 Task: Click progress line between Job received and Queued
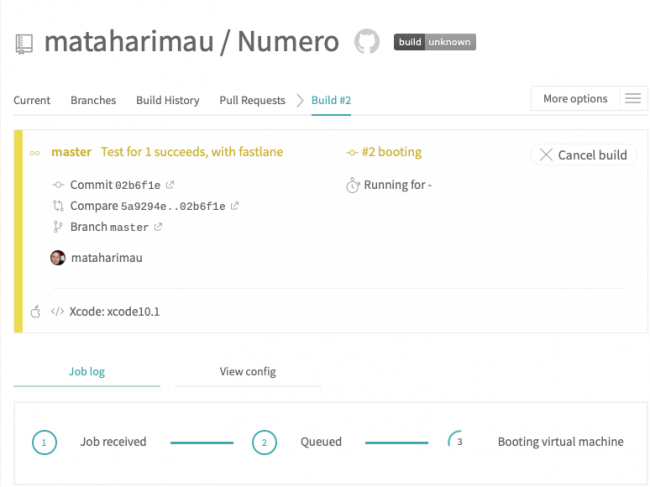tap(202, 443)
